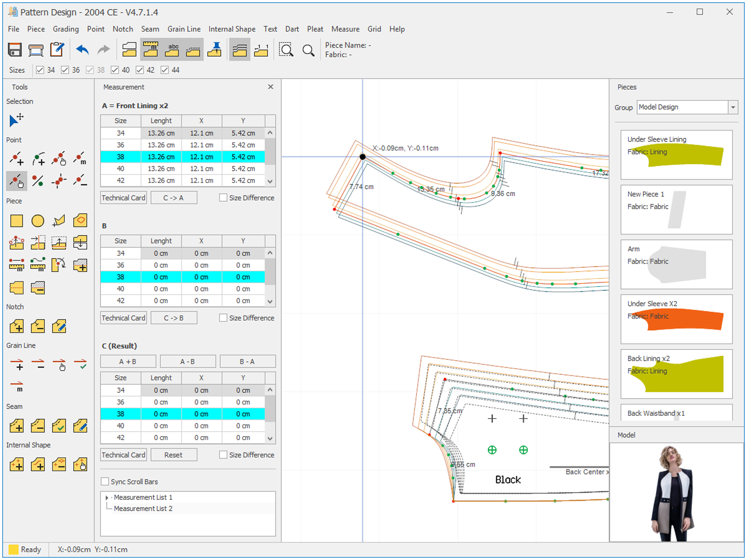747x560 pixels.
Task: Select the arrow Selection tool
Action: pos(16,120)
